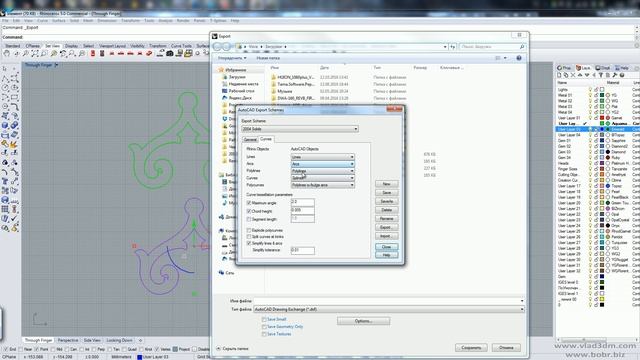Screen dimensions: 640x360
Task: Click the Delete scheme button
Action: pos(387,210)
